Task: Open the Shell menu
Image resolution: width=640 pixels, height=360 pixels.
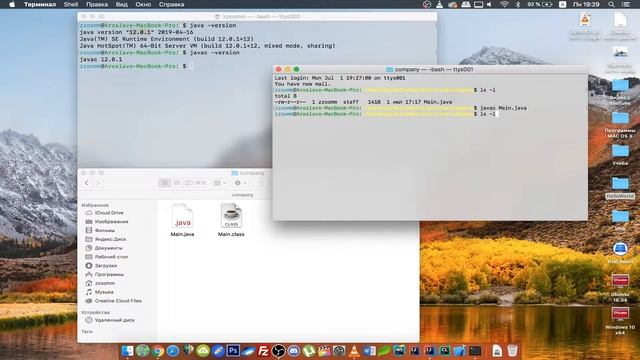Action: tap(71, 4)
